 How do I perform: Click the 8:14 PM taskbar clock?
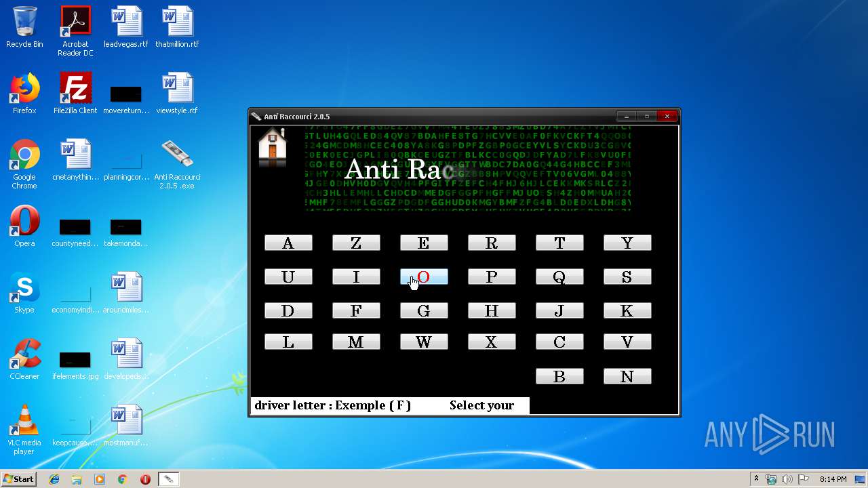click(833, 479)
